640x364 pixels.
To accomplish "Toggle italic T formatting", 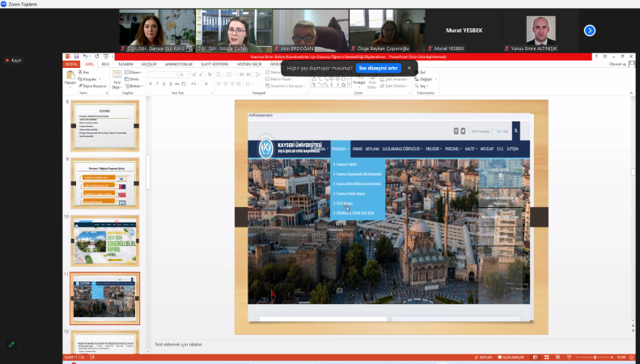I will (157, 83).
